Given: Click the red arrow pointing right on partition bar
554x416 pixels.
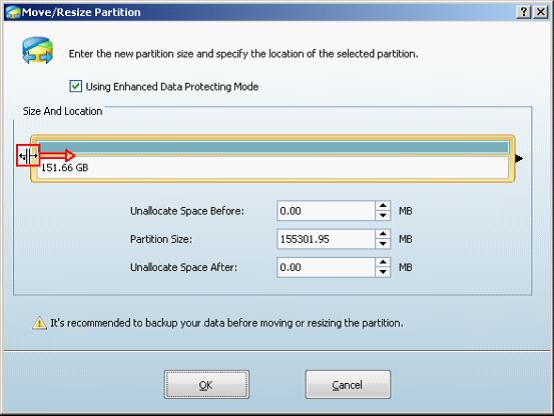Looking at the screenshot, I should (57, 155).
